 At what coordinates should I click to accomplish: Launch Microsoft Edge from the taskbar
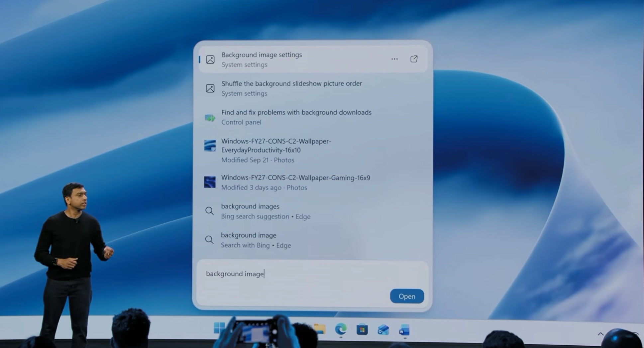[x=341, y=329]
